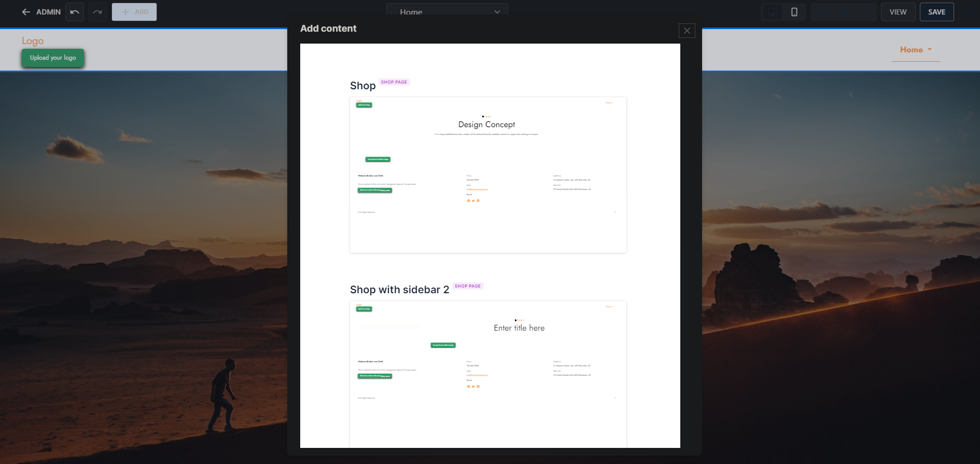Image resolution: width=980 pixels, height=464 pixels.
Task: Click the VIEW button
Action: coord(898,12)
